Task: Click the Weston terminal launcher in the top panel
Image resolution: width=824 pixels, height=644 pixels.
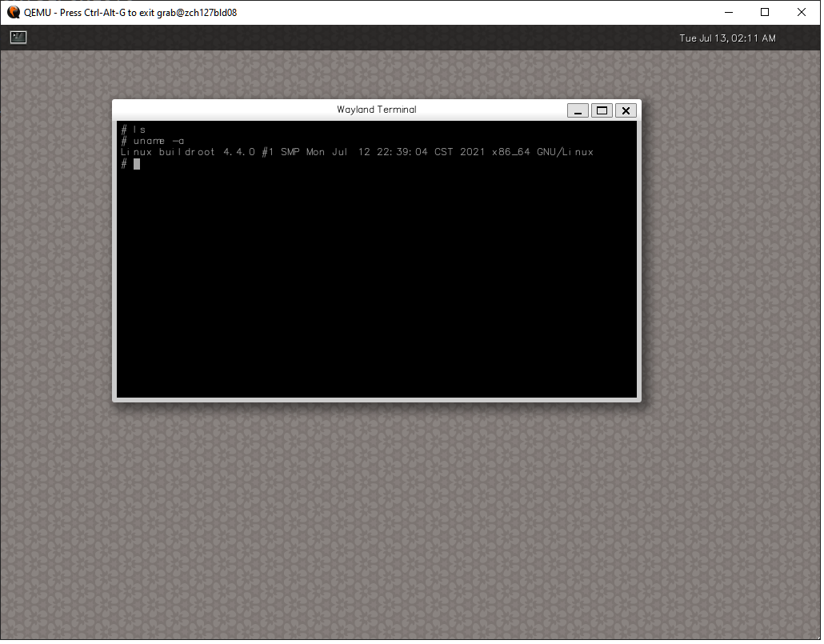Action: point(18,37)
